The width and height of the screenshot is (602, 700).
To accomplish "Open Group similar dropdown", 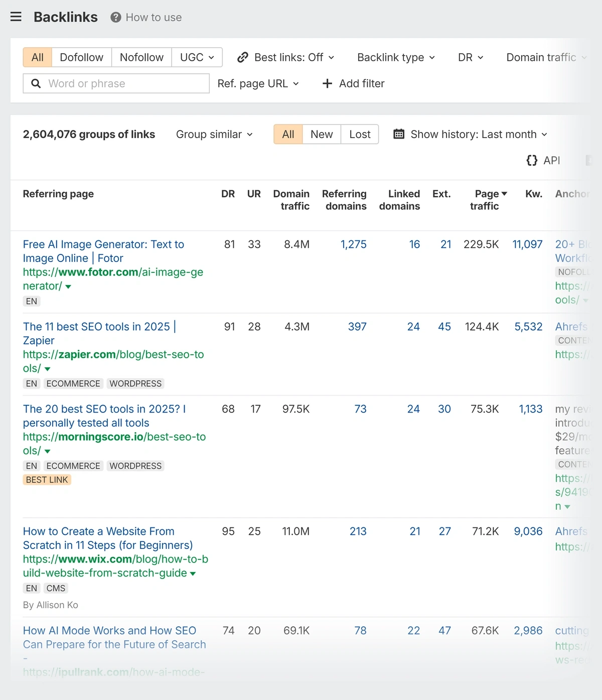I will pos(214,134).
